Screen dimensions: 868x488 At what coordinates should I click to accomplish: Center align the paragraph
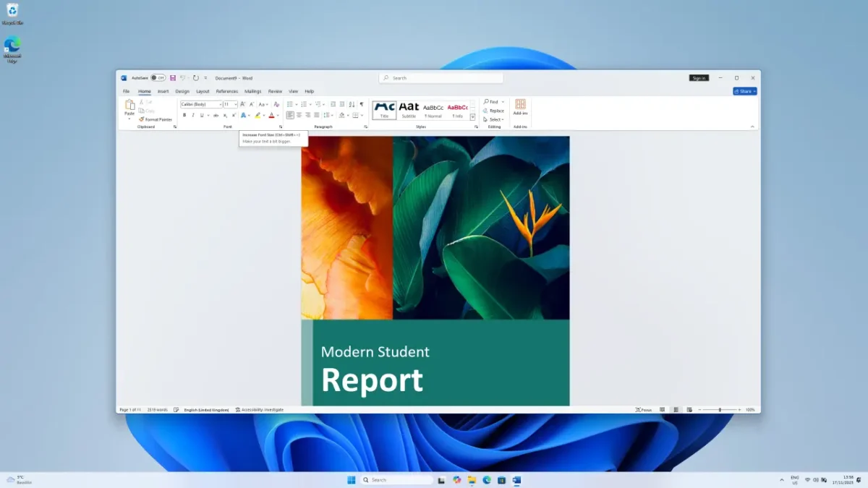click(x=299, y=115)
